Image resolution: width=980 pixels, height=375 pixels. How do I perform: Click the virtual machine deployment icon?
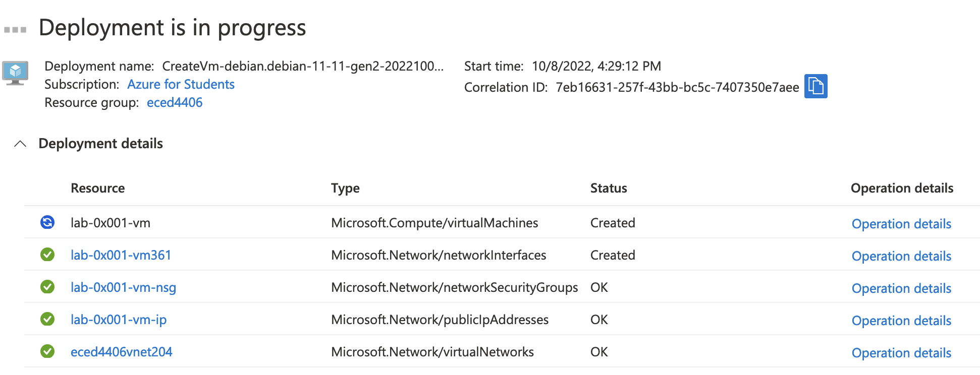[x=15, y=73]
